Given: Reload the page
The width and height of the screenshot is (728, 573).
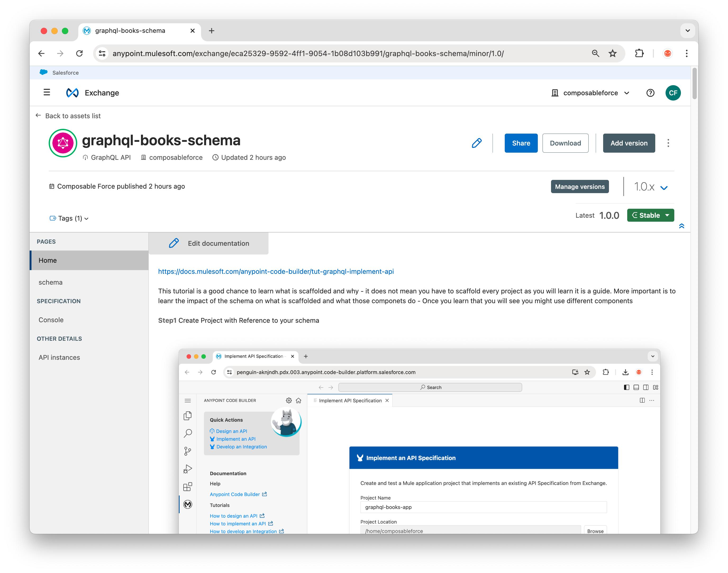Looking at the screenshot, I should click(x=79, y=53).
